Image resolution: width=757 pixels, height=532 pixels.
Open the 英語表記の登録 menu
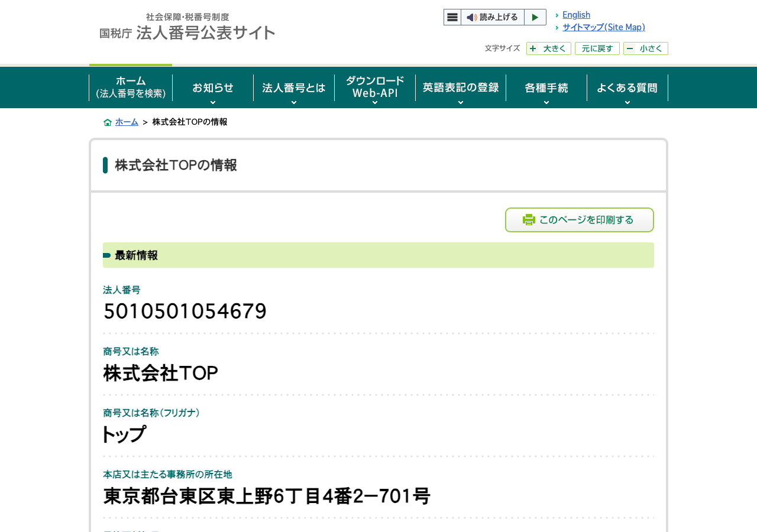pyautogui.click(x=461, y=87)
